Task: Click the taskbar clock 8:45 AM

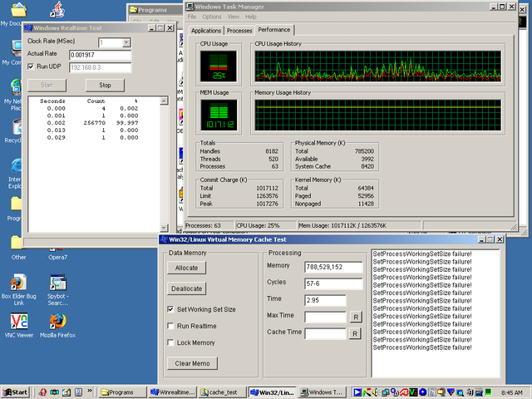Action: pos(512,392)
